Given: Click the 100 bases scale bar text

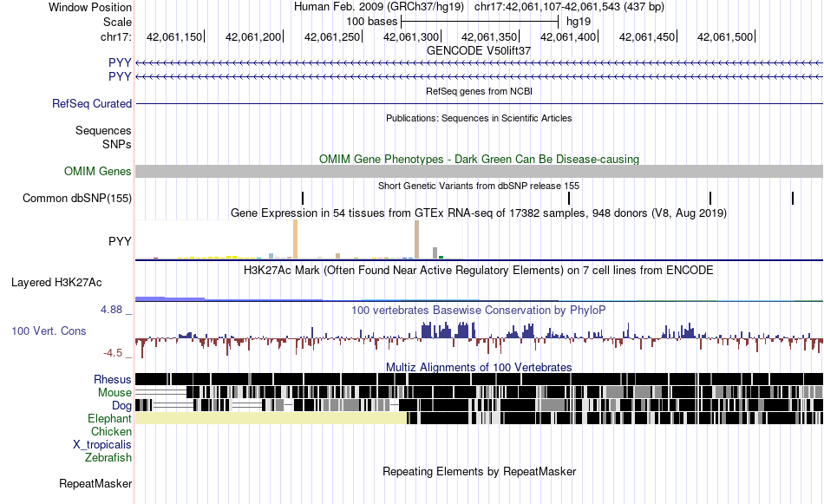Looking at the screenshot, I should pyautogui.click(x=371, y=22).
